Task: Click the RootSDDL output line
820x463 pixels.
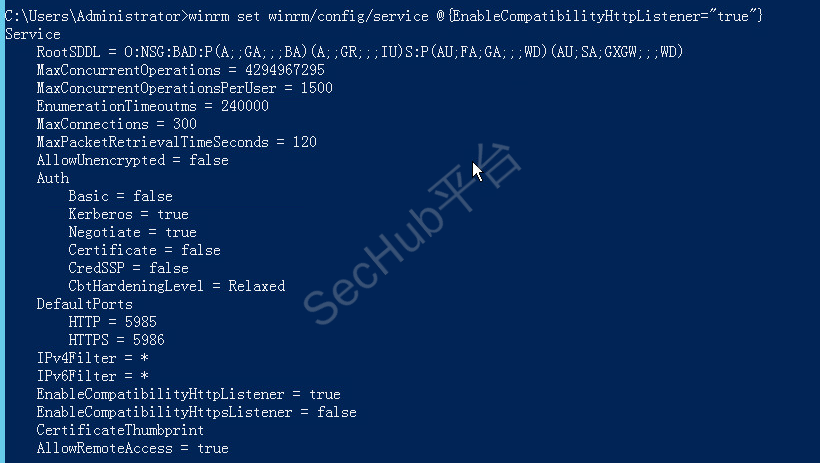Action: 360,52
